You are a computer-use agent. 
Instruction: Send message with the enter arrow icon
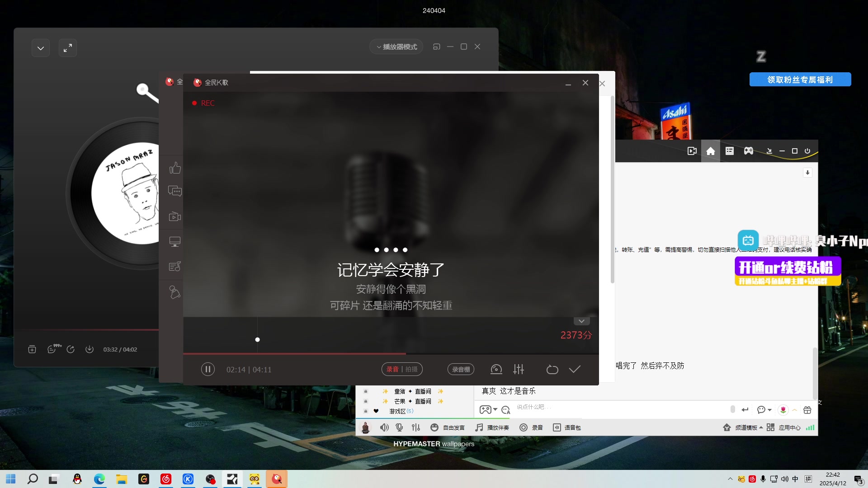[745, 410]
